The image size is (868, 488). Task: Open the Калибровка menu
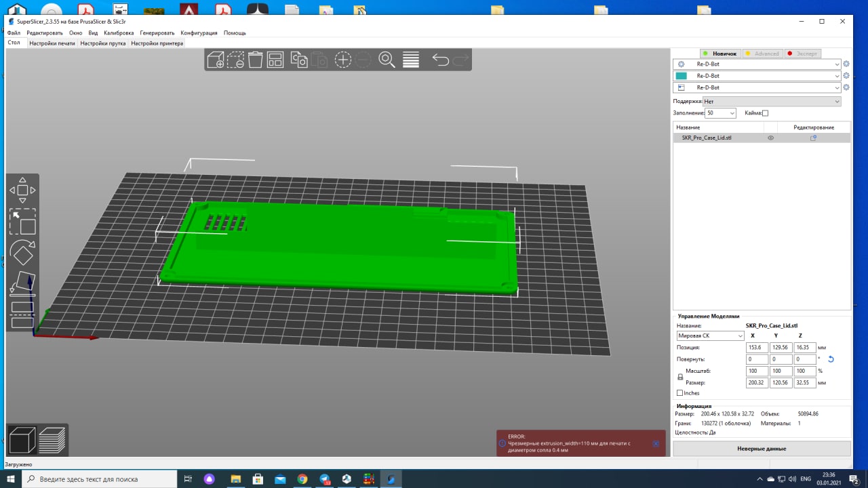click(119, 33)
